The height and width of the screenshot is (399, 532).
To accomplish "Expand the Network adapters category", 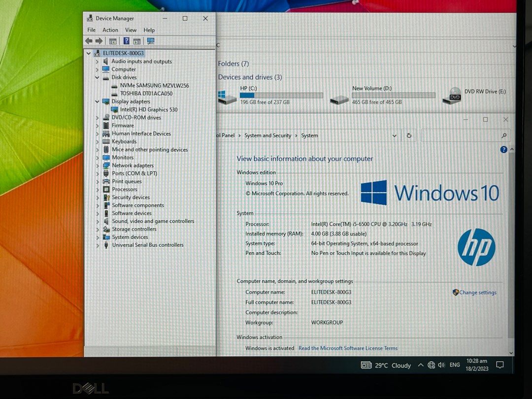I will [97, 165].
